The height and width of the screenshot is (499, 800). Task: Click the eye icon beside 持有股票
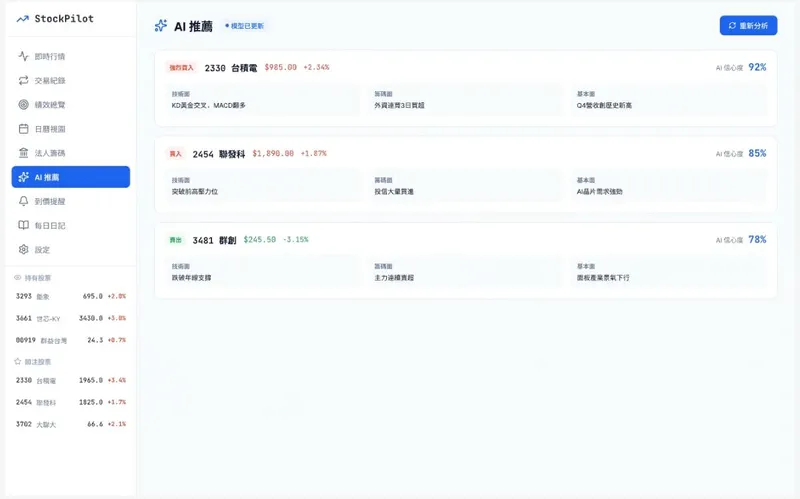[18, 278]
